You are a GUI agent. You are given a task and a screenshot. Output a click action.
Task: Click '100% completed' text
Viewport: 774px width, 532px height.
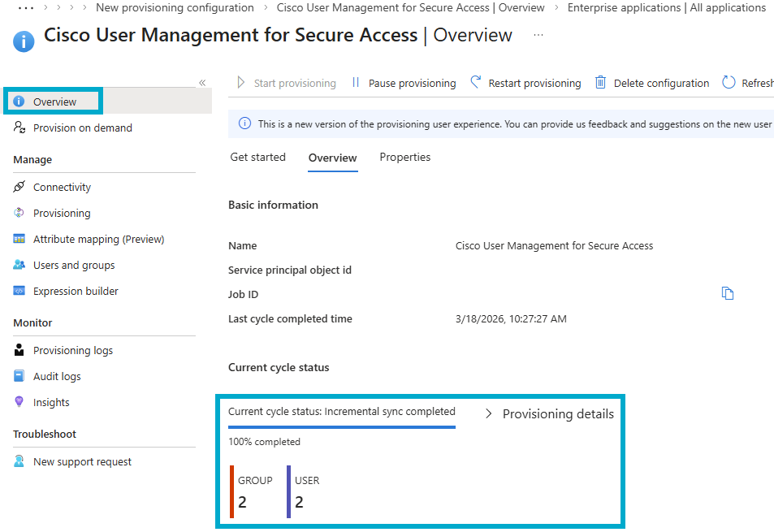(x=264, y=442)
